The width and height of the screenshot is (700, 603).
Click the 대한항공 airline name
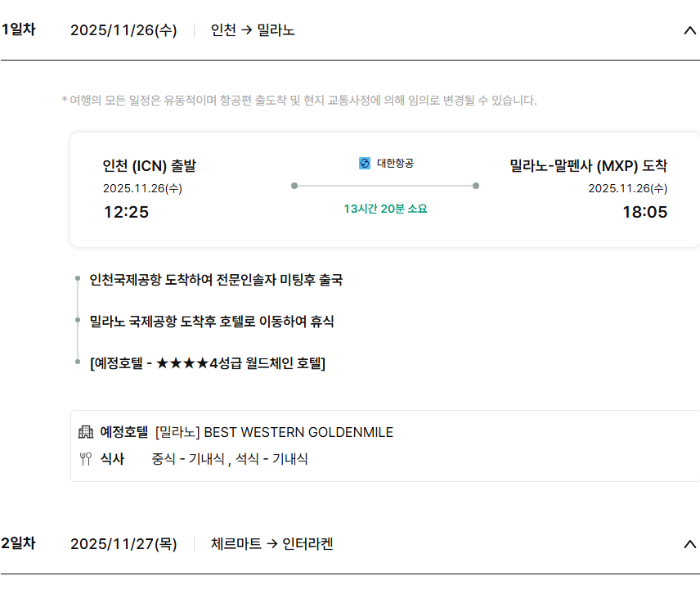click(395, 164)
